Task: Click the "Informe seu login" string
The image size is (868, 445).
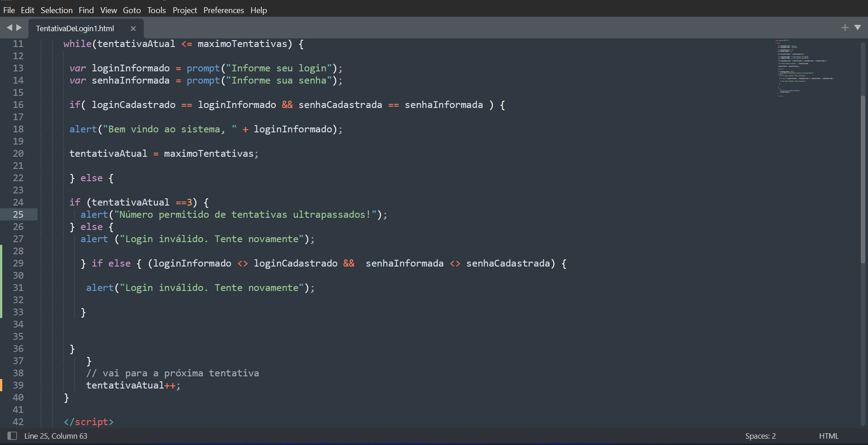Action: (x=279, y=68)
